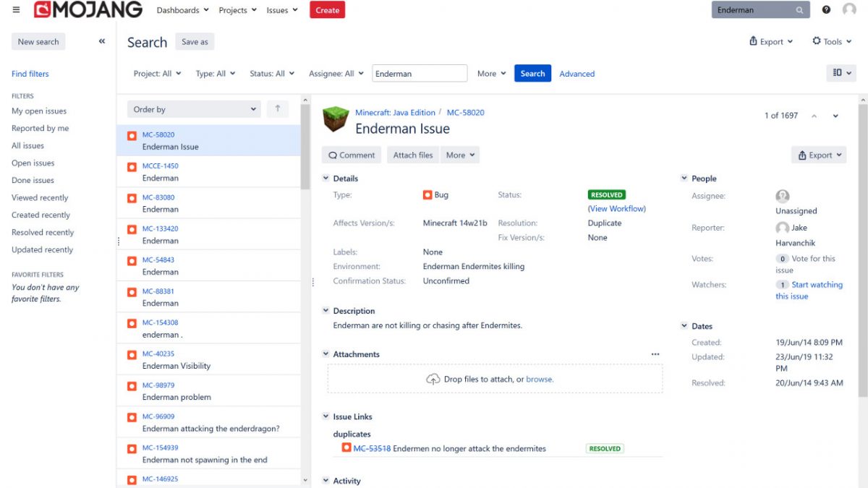
Task: Open the Order by dropdown
Action: click(193, 109)
